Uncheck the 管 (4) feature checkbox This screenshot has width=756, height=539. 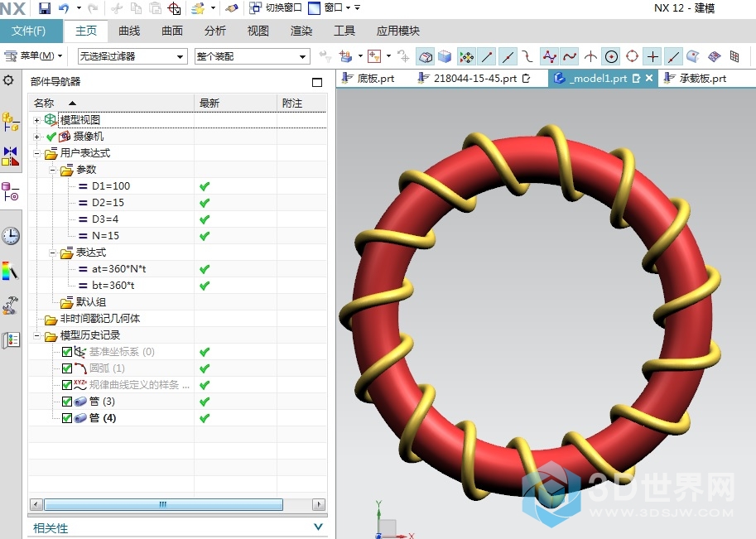(x=67, y=418)
